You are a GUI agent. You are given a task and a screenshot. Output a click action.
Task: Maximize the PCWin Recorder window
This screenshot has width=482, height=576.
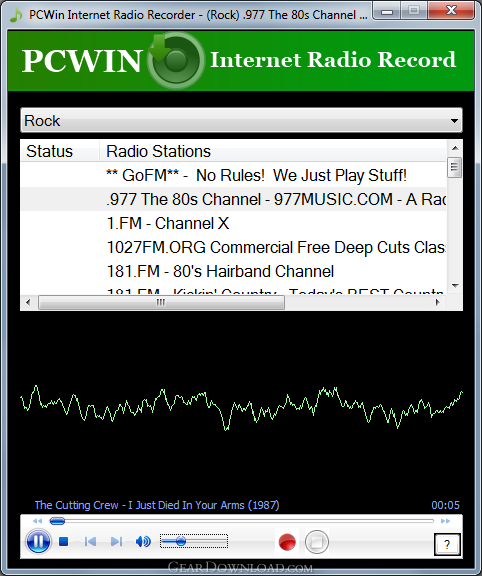pos(414,11)
